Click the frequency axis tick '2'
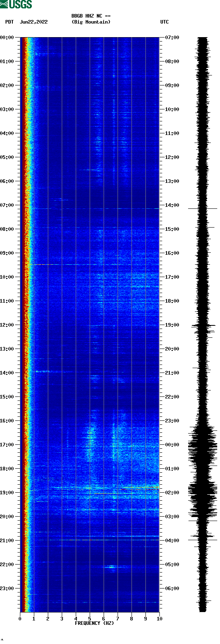Viewport: 220px width, 644px height. 48,619
